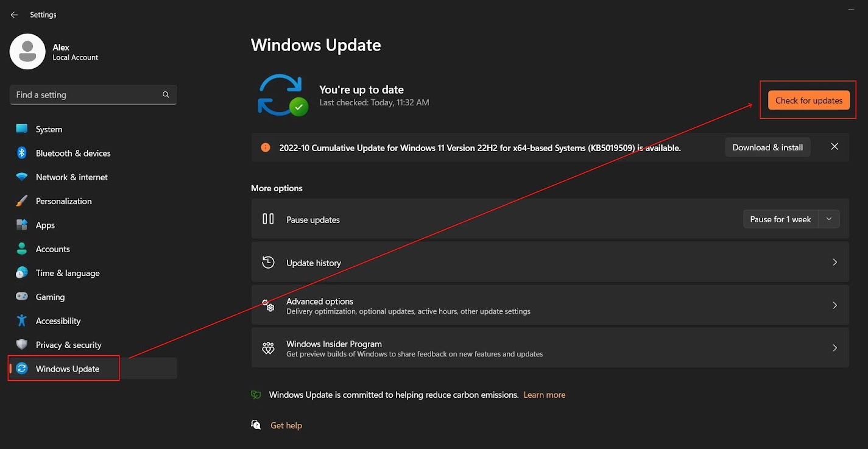Viewport: 868px width, 449px height.
Task: Click the Settings window title text
Action: point(43,15)
